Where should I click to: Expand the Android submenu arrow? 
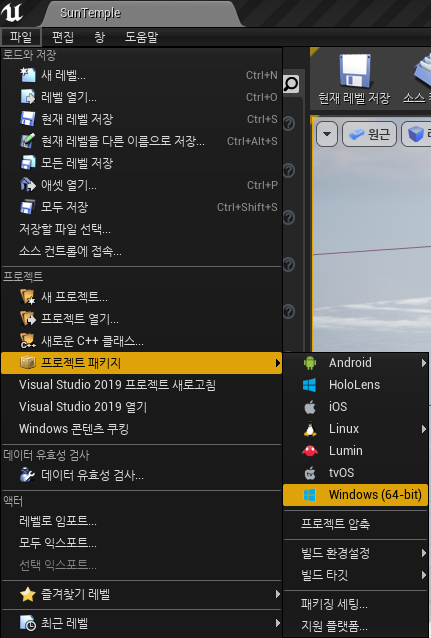click(424, 363)
